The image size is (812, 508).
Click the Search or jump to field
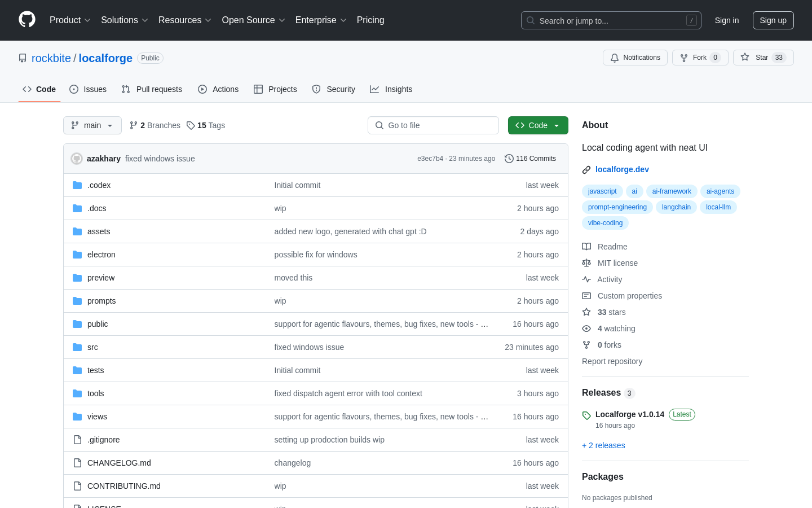(611, 20)
